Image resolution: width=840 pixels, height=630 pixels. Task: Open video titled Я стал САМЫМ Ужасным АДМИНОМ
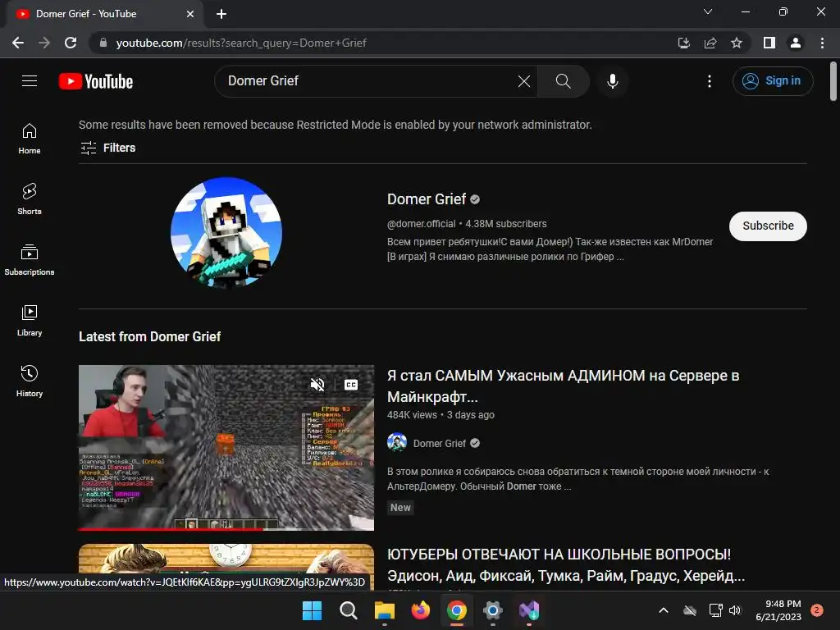click(563, 386)
